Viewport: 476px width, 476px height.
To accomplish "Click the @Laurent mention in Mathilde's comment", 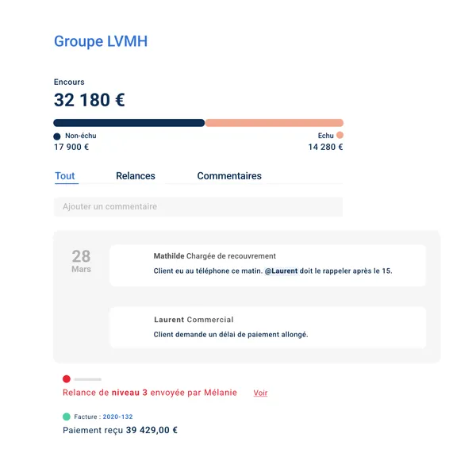I will 282,271.
